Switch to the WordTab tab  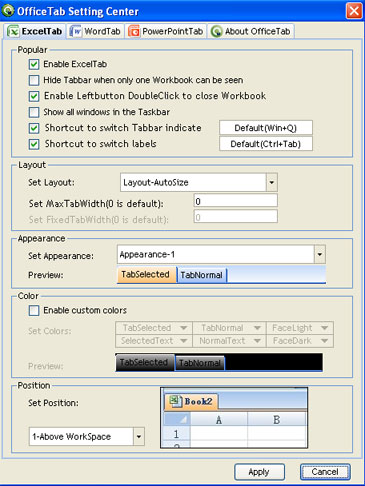[x=96, y=31]
